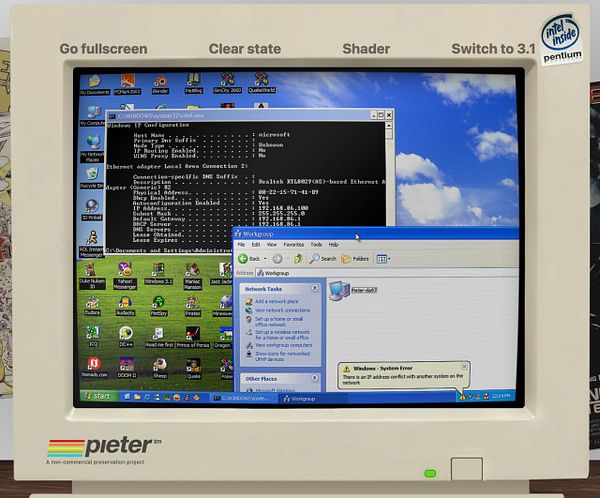The height and width of the screenshot is (498, 600).
Task: Switch to cmd.exe taskbar button
Action: (x=242, y=398)
